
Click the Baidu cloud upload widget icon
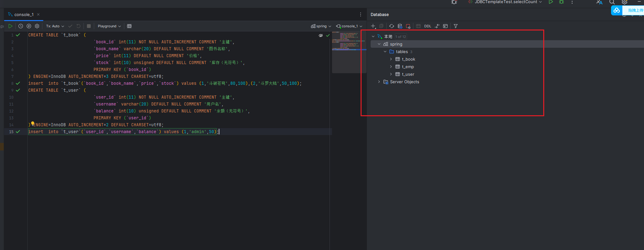point(617,10)
